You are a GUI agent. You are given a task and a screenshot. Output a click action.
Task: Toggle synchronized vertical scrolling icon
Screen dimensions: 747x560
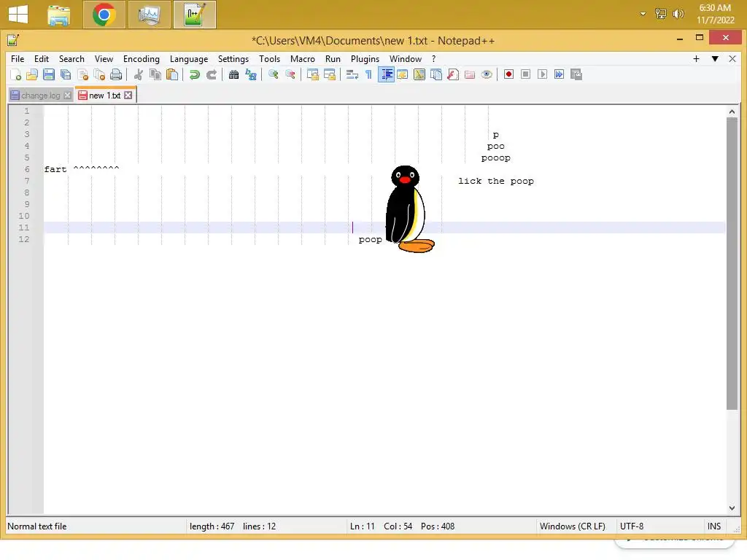(312, 75)
